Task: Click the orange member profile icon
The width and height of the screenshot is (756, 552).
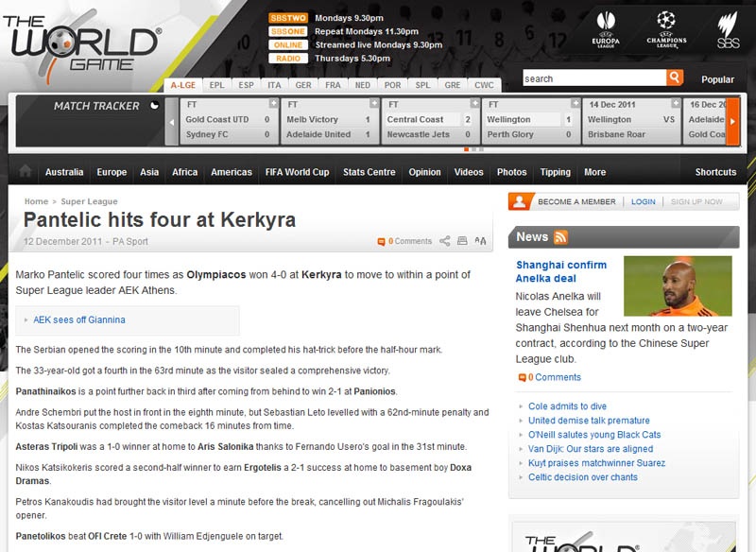Action: [x=520, y=201]
